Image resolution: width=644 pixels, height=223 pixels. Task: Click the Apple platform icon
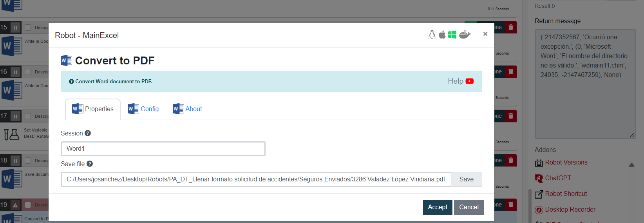(442, 35)
